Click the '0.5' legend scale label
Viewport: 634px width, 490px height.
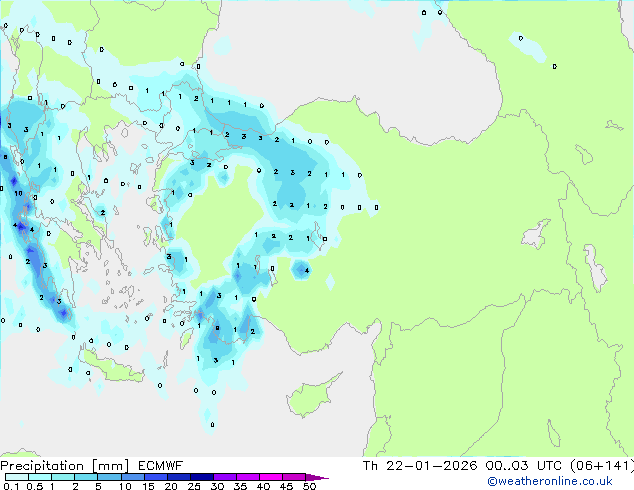pyautogui.click(x=35, y=486)
